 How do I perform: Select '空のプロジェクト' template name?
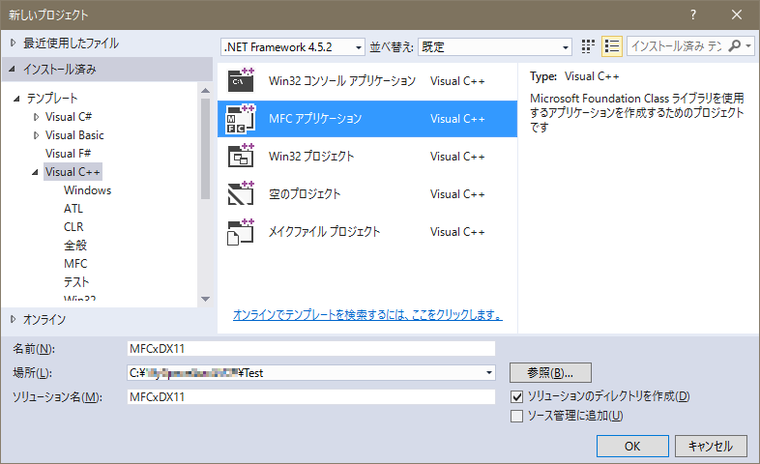305,193
